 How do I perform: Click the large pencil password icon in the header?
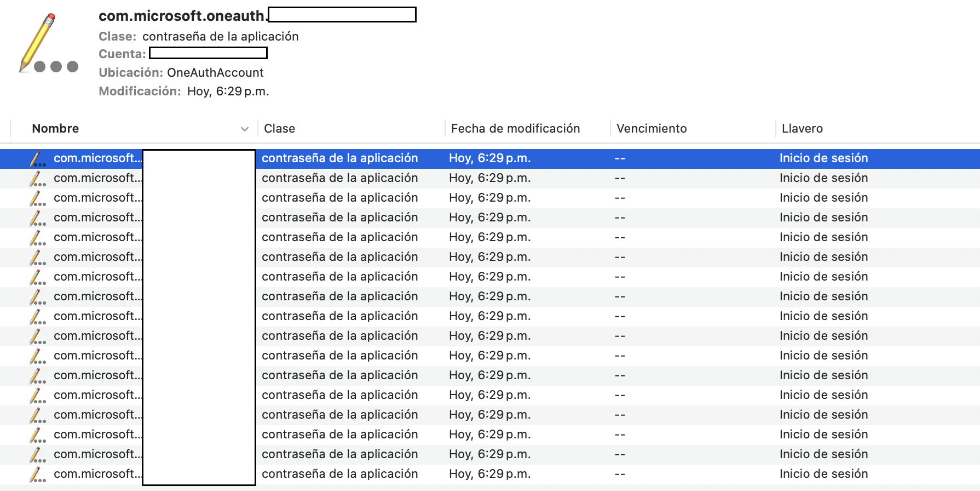pos(48,44)
